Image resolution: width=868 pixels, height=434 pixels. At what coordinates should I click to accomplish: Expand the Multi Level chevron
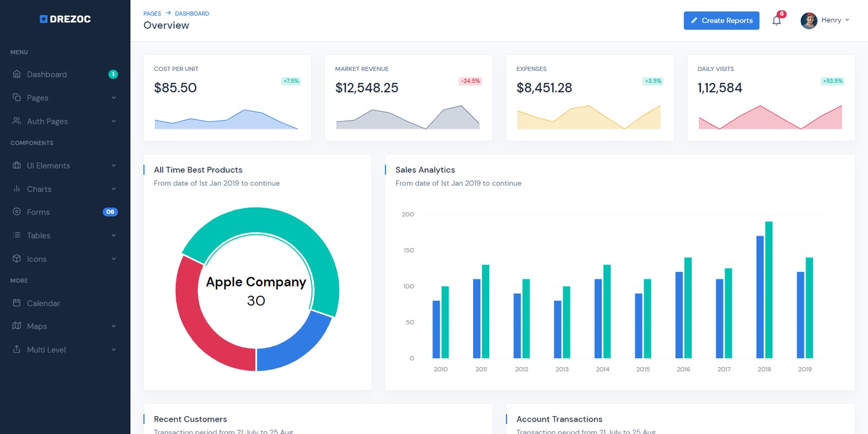coord(114,349)
